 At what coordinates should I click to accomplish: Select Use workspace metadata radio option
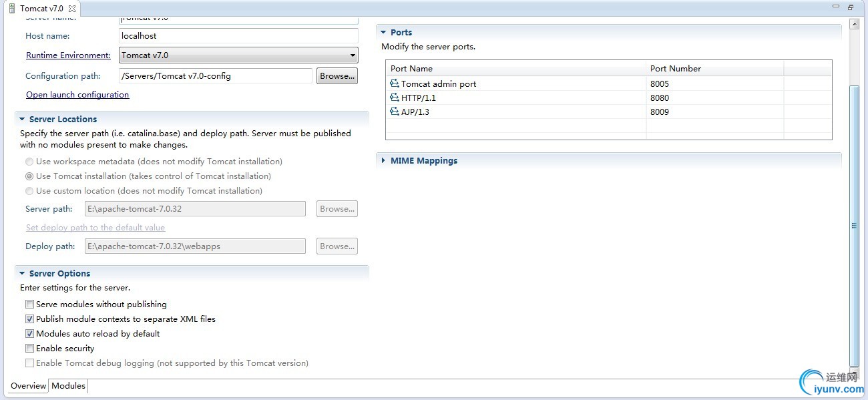pos(29,162)
